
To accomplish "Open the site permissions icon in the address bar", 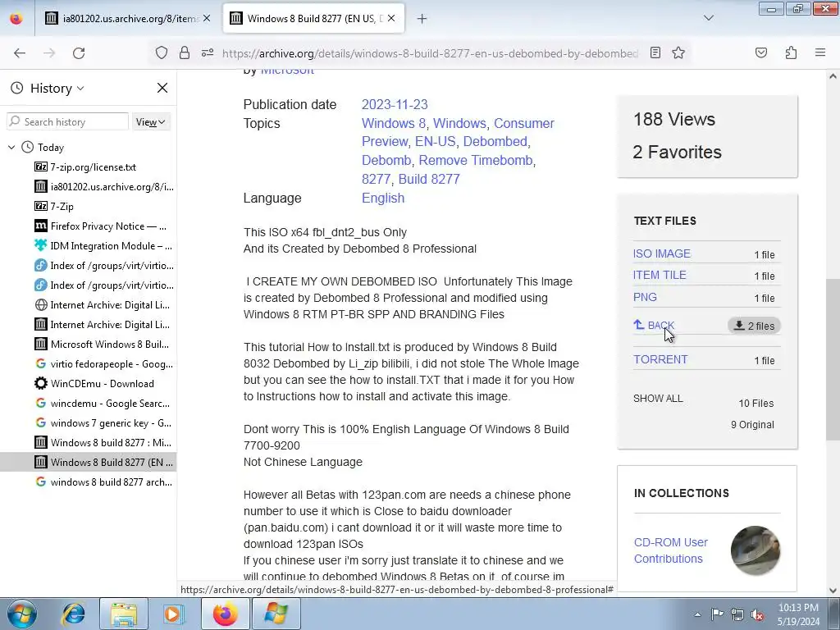I will 208,53.
